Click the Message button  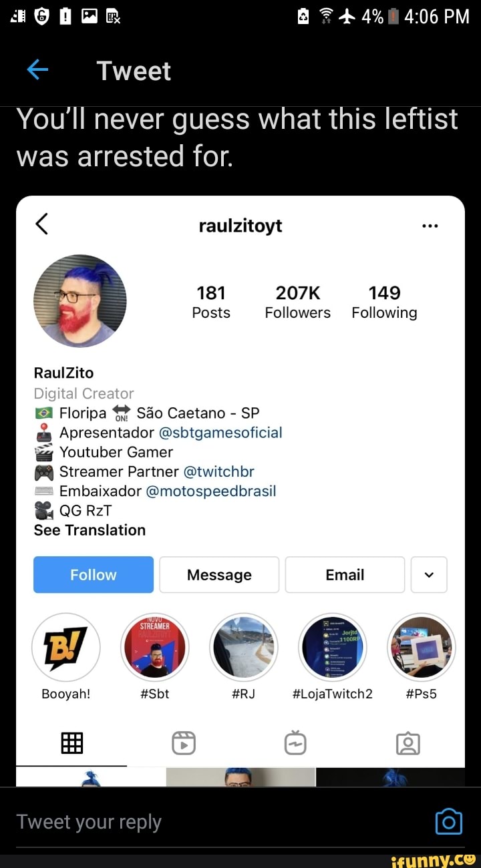(x=219, y=575)
